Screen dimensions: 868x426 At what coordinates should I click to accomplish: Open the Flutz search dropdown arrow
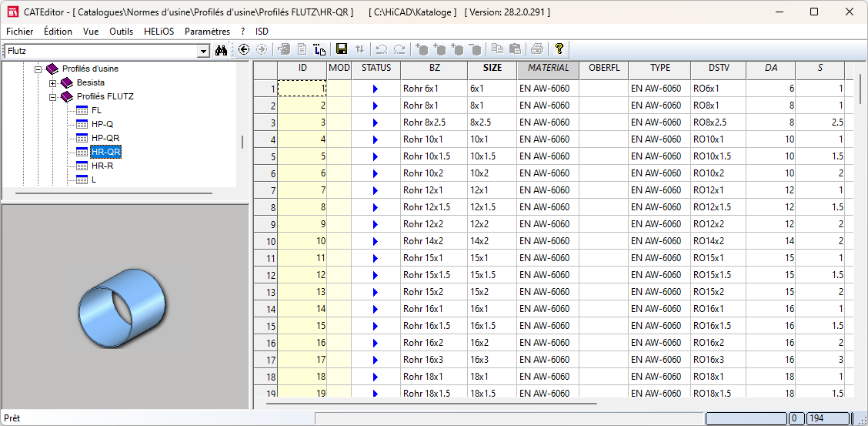click(204, 51)
